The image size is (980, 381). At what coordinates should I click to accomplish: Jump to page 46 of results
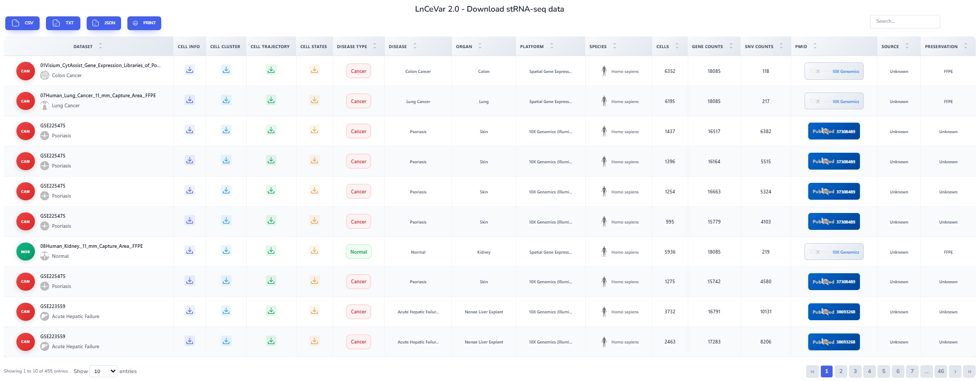tap(940, 371)
